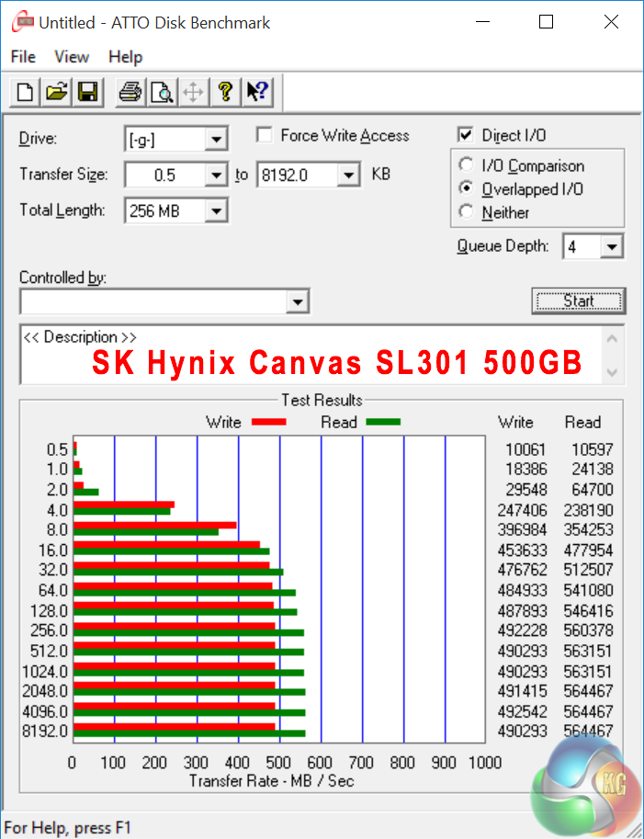Click the ATTO app icon in title bar
Viewport: 644px width, 839px height.
pos(22,22)
